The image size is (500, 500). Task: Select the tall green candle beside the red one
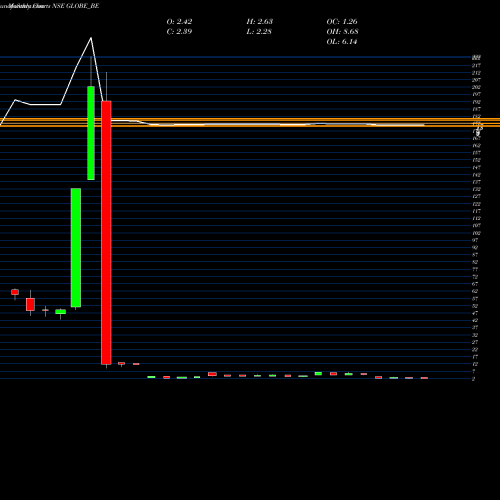click(x=91, y=133)
